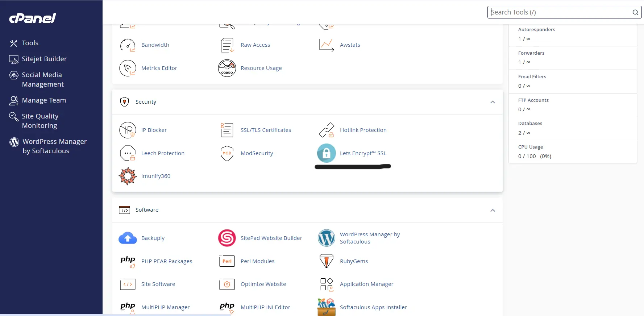644x316 pixels.
Task: Click the ModSecurity shield icon
Action: coord(227,153)
